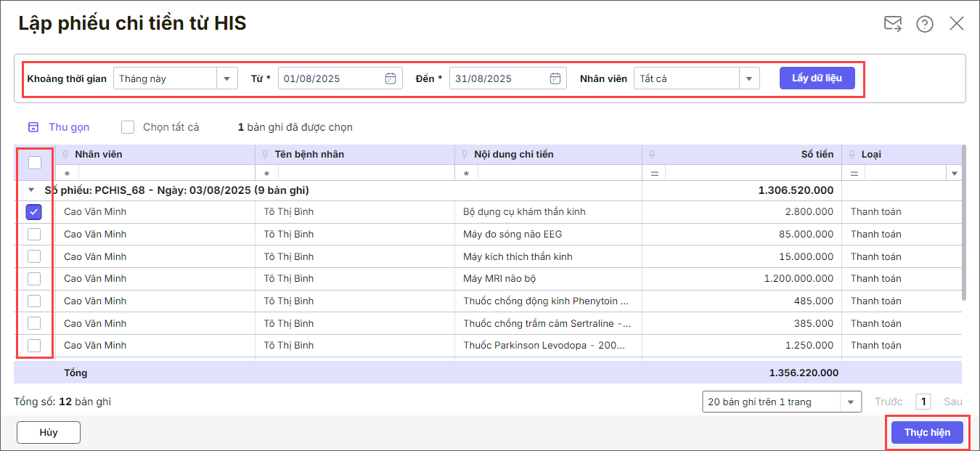980x451 pixels.
Task: Click pin icon on Tên bệnh nhân column
Action: pos(266,155)
